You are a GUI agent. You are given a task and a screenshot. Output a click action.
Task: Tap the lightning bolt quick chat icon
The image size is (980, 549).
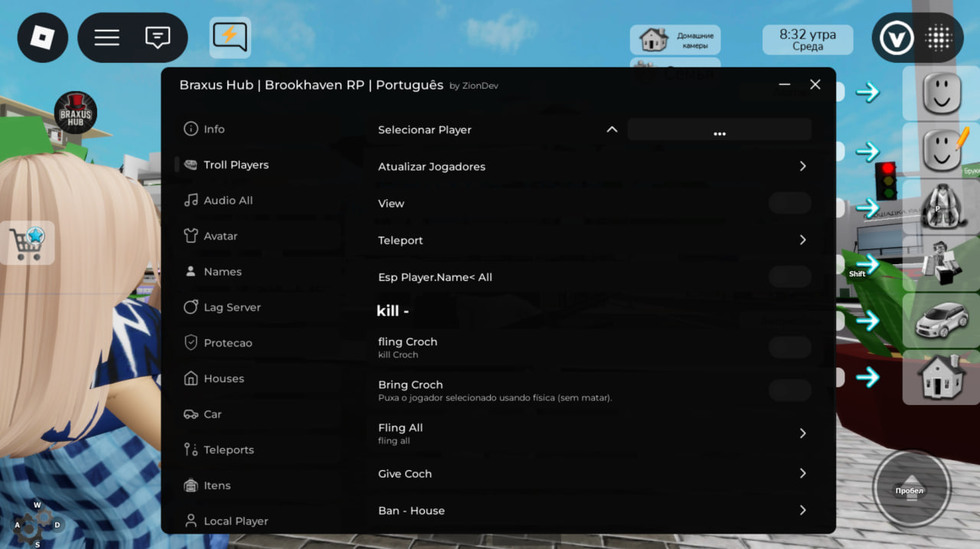coord(230,38)
